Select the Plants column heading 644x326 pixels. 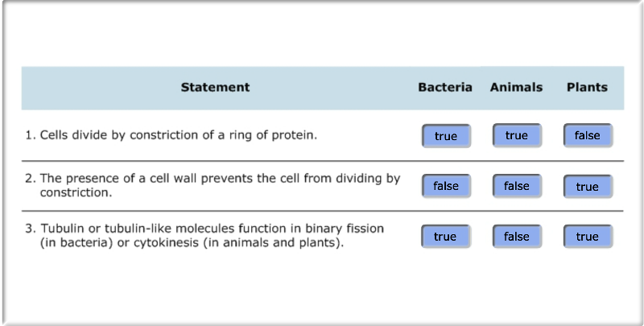[x=587, y=87]
